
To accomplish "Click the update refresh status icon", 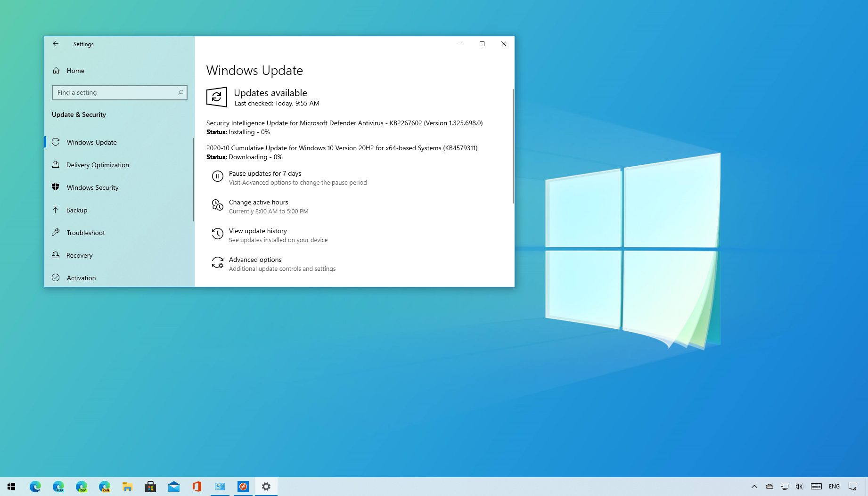I will 217,97.
